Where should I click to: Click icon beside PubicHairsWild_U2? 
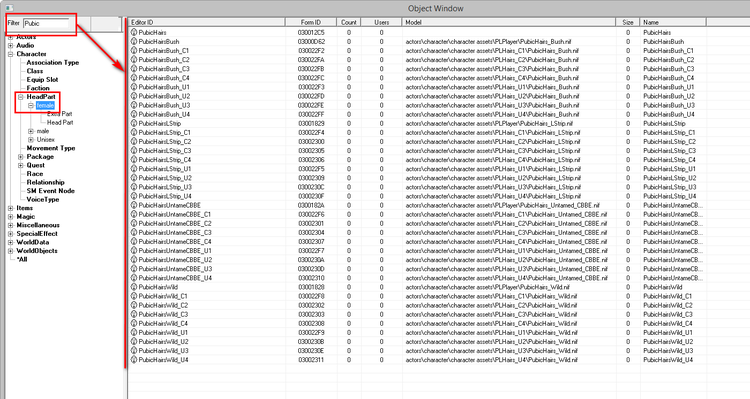[134, 342]
